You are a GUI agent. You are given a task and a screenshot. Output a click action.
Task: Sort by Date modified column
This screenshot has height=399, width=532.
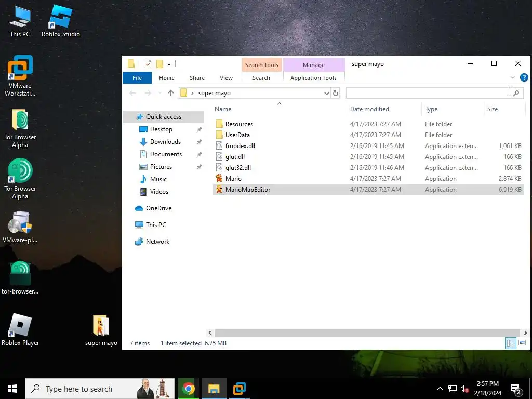(x=384, y=109)
